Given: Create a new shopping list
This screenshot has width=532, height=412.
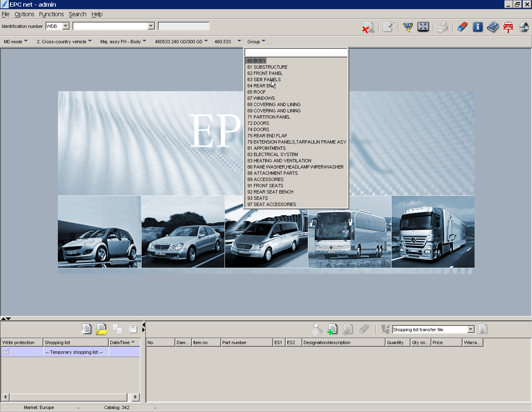Looking at the screenshot, I should (x=86, y=329).
